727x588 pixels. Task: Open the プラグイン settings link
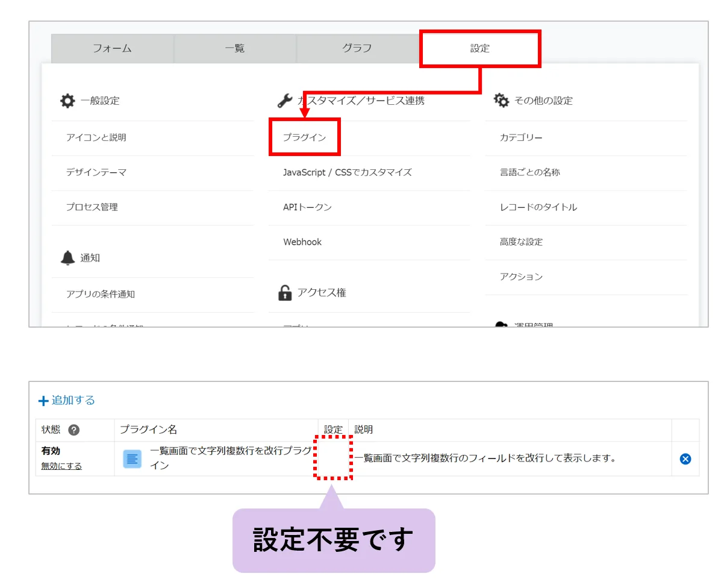tap(305, 137)
